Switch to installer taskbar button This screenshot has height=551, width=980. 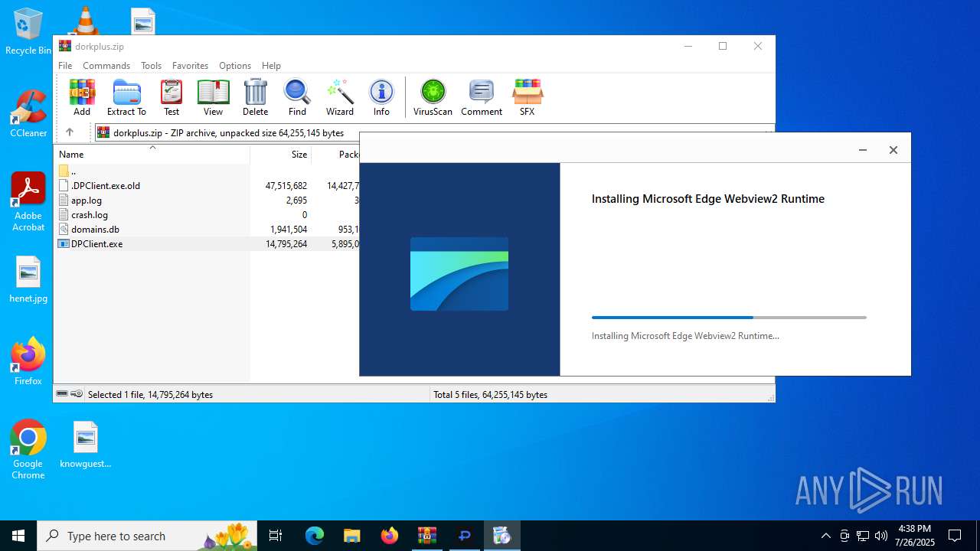point(501,536)
